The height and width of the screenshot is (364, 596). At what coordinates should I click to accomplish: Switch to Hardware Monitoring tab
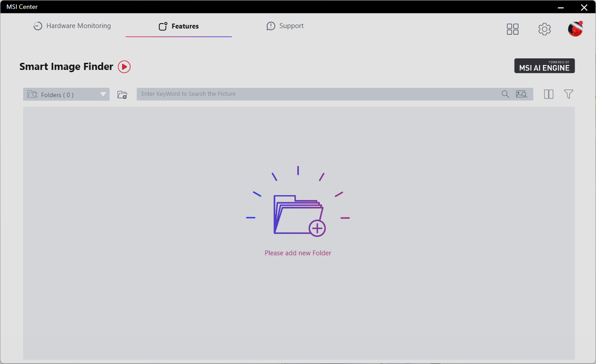72,26
